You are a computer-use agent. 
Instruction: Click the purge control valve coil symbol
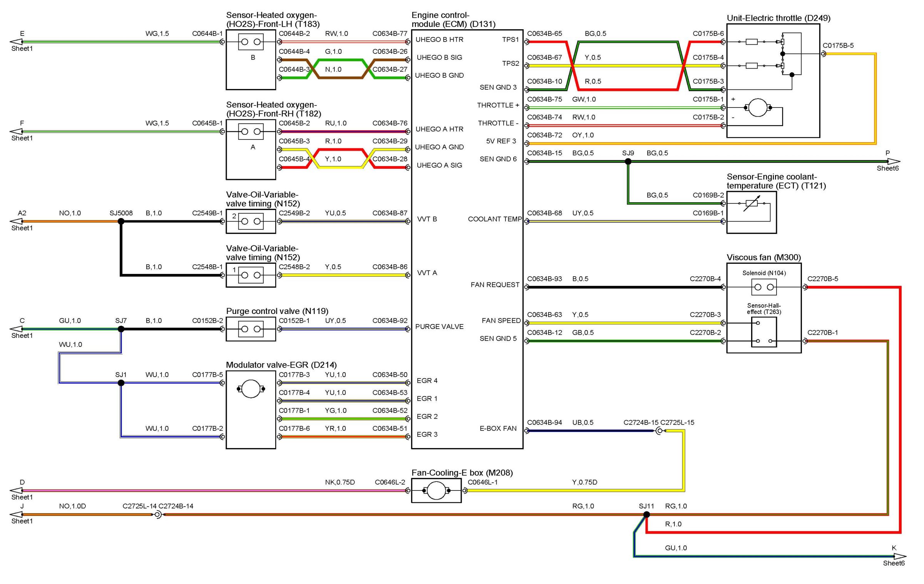251,329
